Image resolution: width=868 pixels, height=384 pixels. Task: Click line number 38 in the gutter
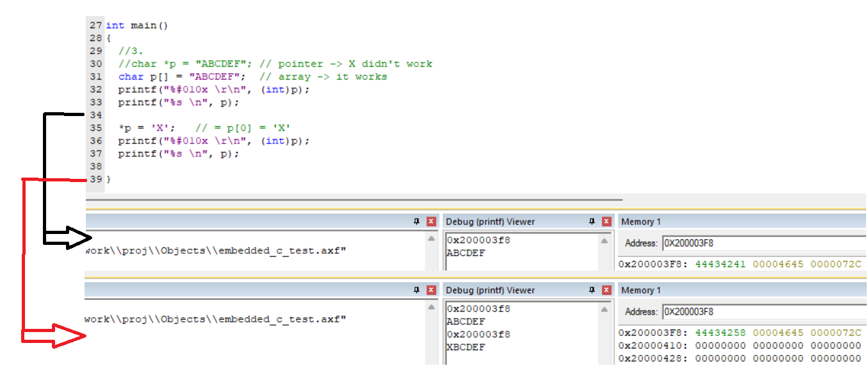[95, 167]
